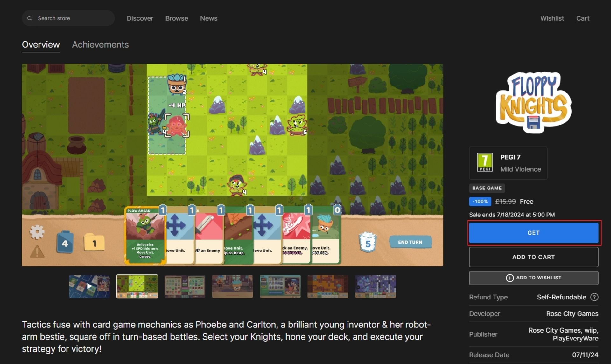Click the Floppy Knights logo
Screen dimensions: 611x364
coord(534,102)
